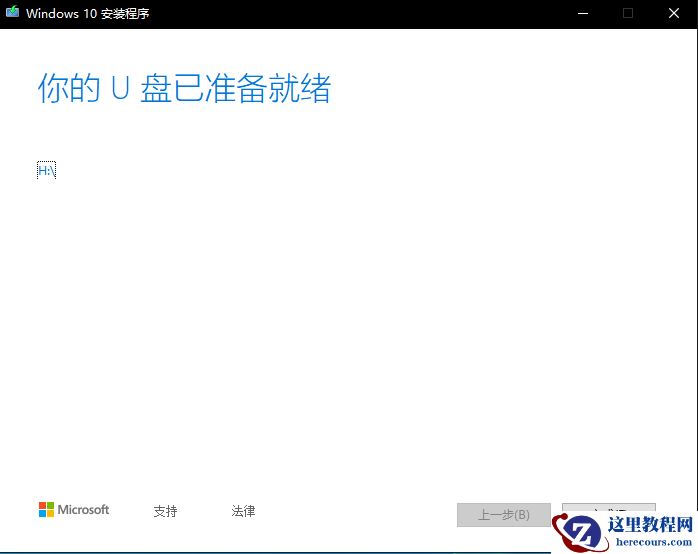Click the heading 你的 U 盘已准备就绪

click(x=184, y=89)
